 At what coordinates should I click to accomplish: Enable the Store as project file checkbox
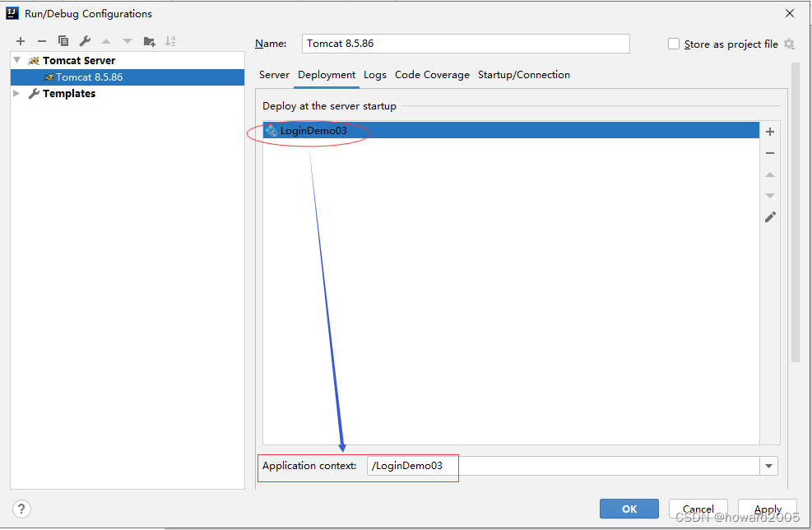click(673, 44)
